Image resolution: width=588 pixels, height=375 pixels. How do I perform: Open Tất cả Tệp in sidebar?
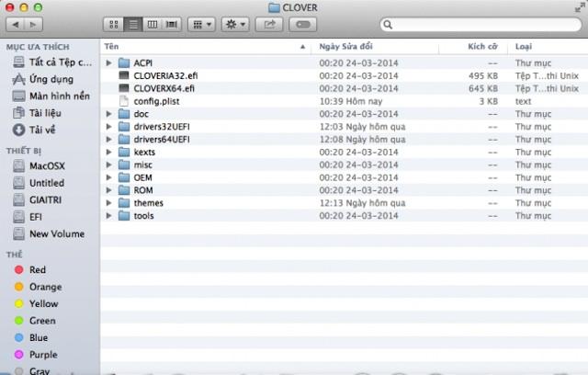51,62
